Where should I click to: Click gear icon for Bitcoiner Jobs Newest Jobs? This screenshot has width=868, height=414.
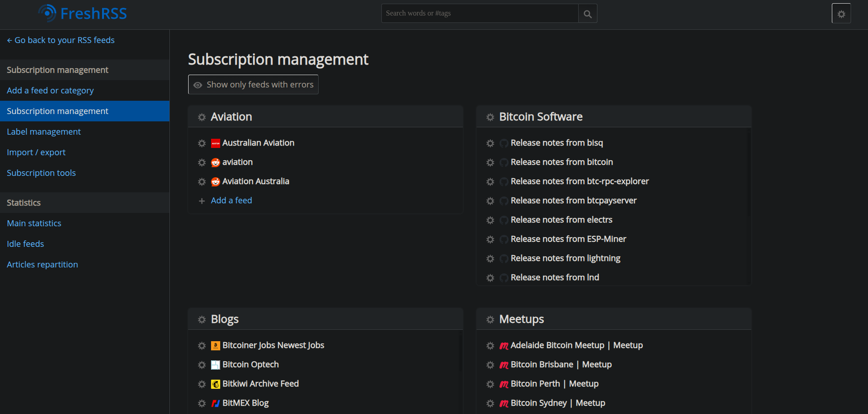coord(202,346)
